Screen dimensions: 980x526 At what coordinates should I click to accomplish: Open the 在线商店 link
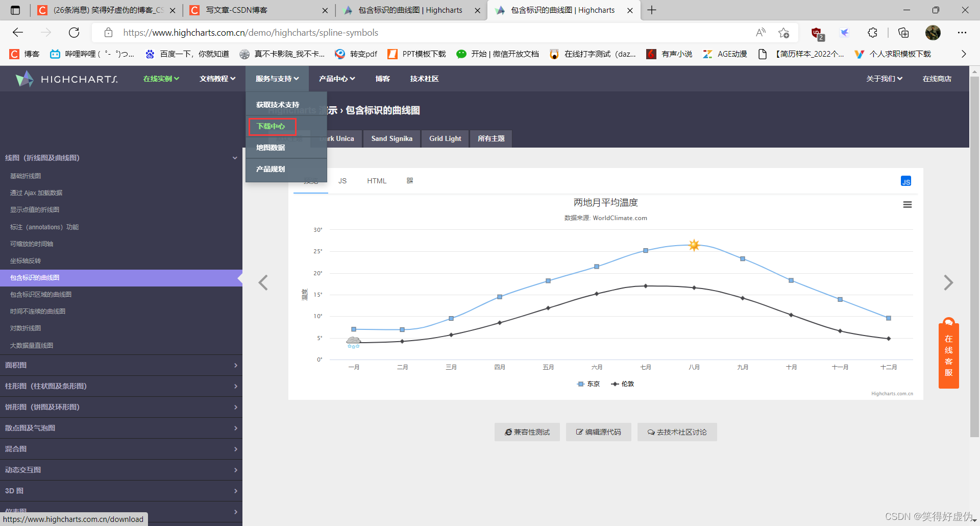pos(937,79)
